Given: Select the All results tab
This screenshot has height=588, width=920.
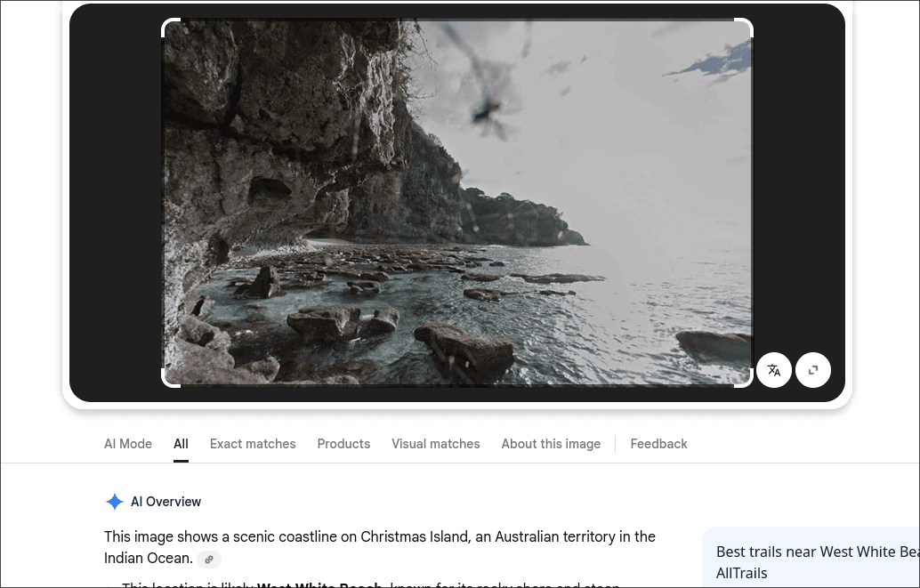Looking at the screenshot, I should tap(181, 444).
